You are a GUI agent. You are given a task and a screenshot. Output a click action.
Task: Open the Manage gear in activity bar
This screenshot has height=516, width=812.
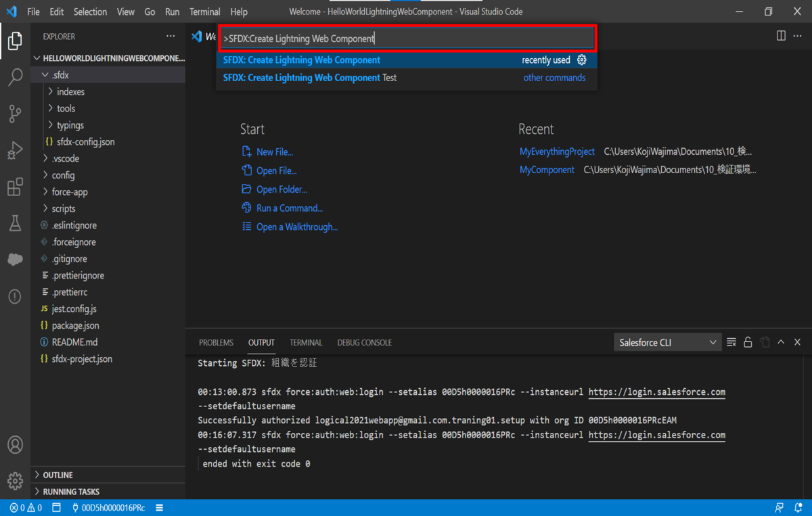point(15,481)
